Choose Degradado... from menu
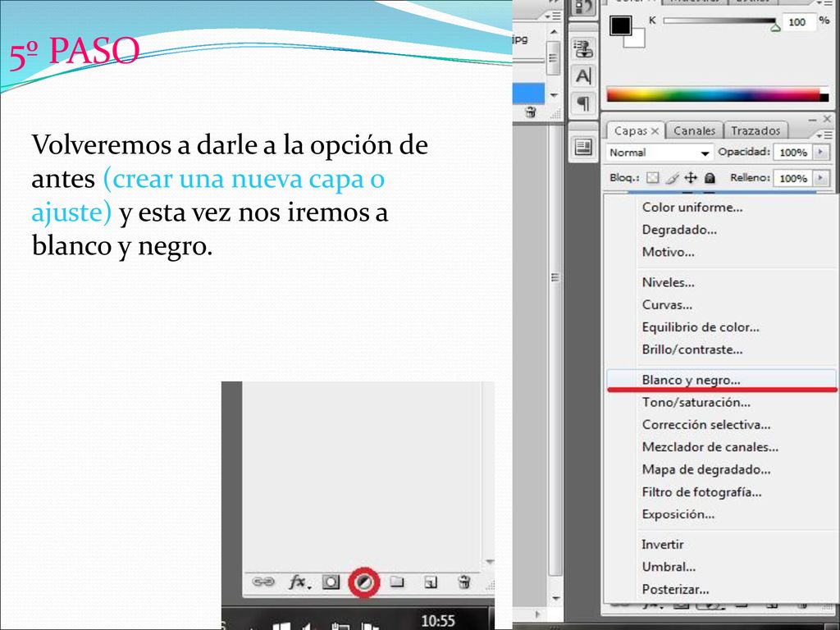This screenshot has width=840, height=630. click(679, 230)
